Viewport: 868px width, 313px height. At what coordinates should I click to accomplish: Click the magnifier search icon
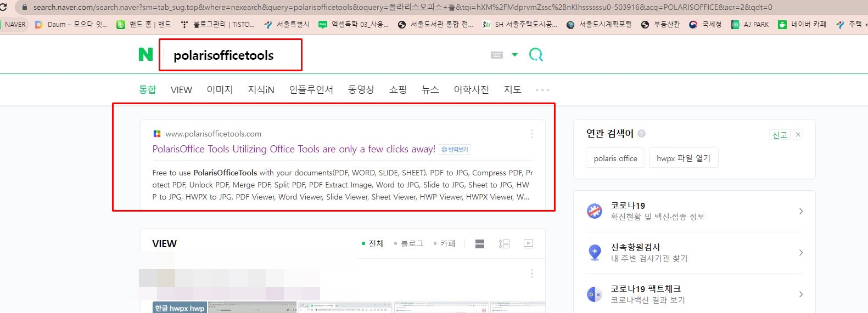click(x=536, y=55)
